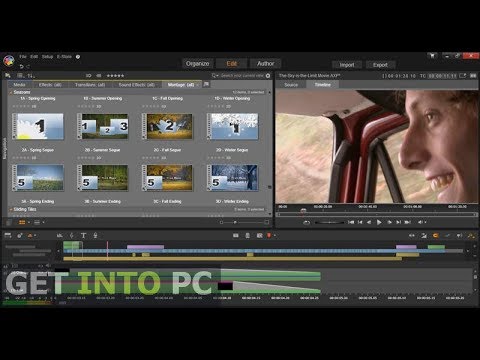Viewport: 480px width, 360px height.
Task: Click the library search field
Action: (242, 76)
